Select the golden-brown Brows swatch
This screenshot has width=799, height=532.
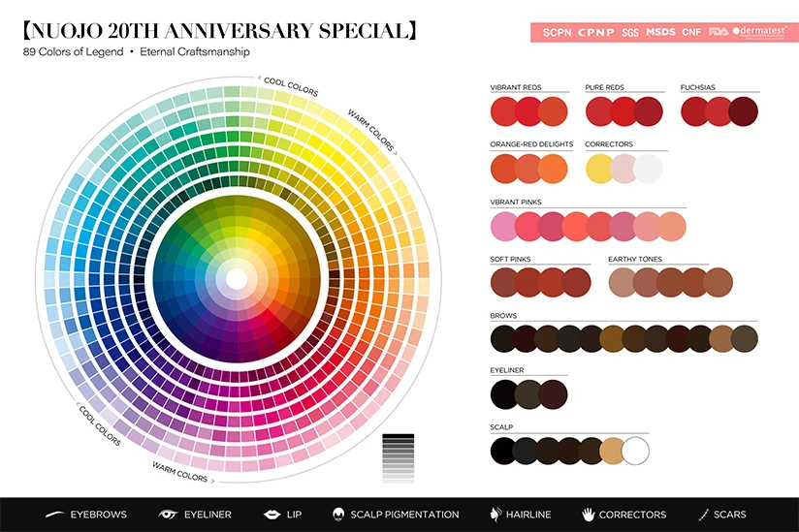coord(612,338)
